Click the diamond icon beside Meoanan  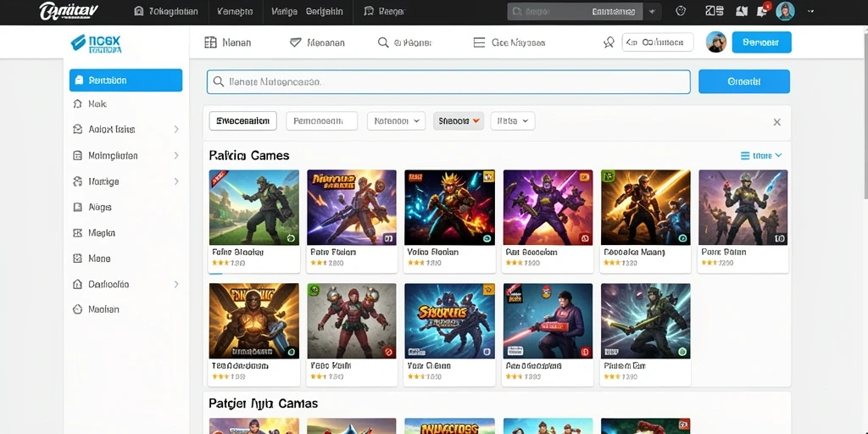pos(296,42)
